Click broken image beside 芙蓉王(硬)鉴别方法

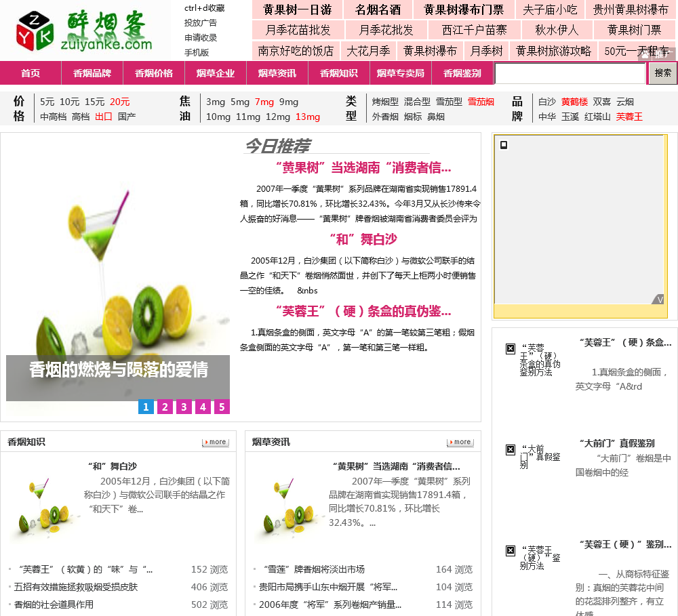click(511, 550)
